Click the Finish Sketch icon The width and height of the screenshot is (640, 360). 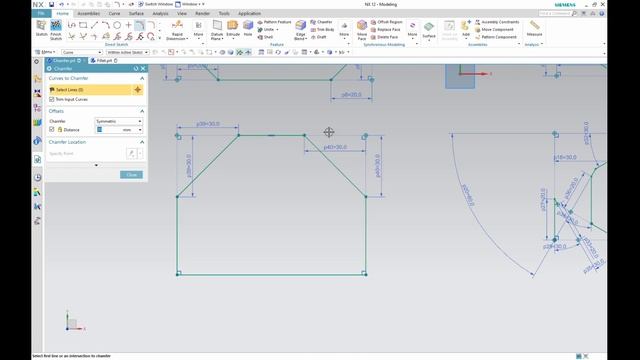tap(56, 26)
